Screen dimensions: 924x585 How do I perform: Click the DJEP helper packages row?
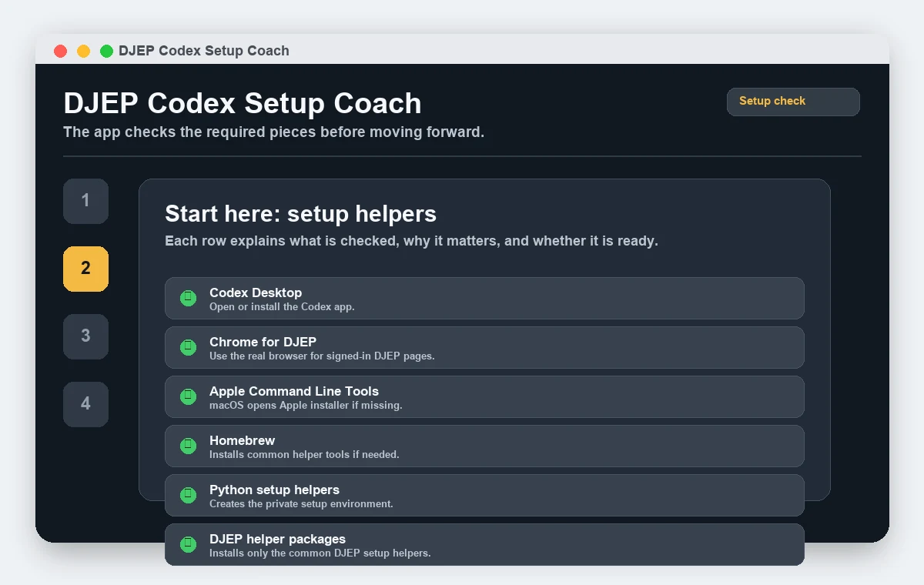point(484,544)
